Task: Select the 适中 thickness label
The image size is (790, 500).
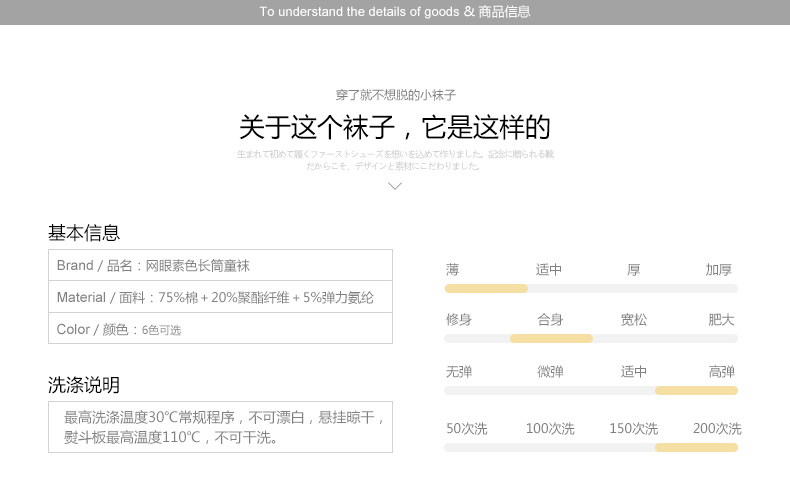Action: [549, 270]
